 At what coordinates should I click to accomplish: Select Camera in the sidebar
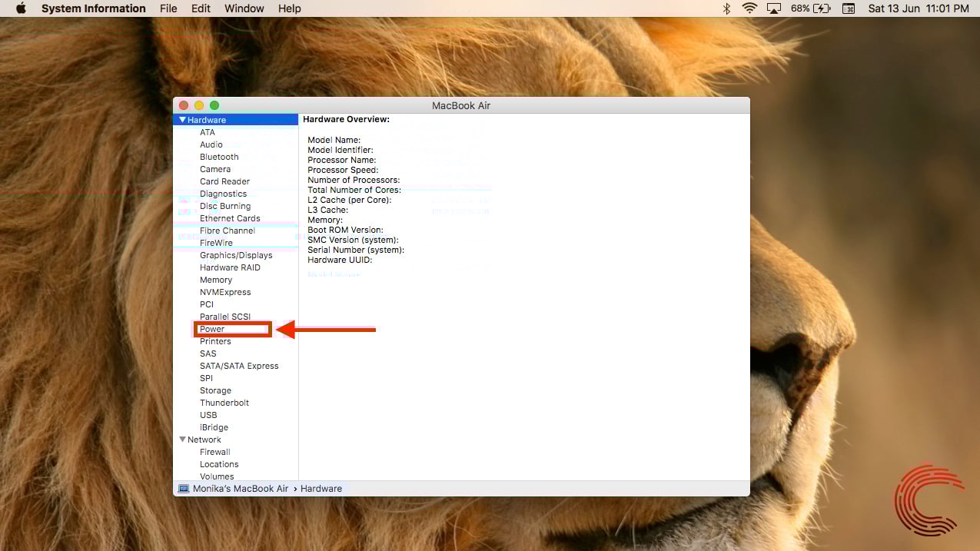click(215, 169)
